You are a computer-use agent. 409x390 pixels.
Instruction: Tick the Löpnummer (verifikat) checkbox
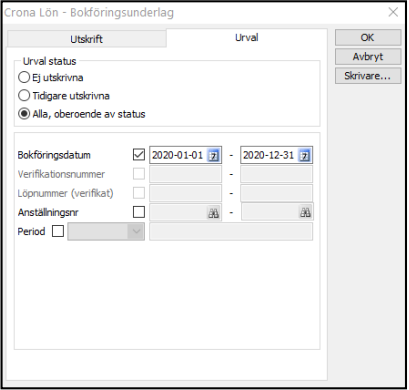click(x=139, y=193)
